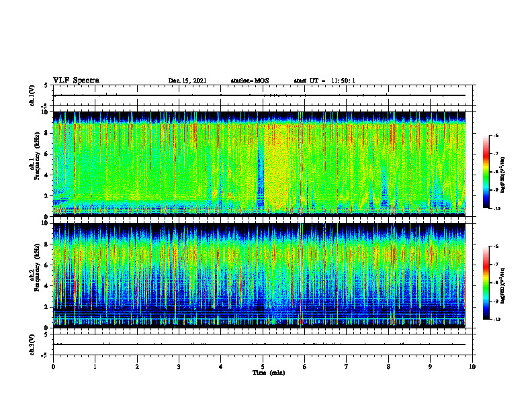The width and height of the screenshot is (532, 411).
Task: Click time axis tick label "0"
Action: coord(53,367)
